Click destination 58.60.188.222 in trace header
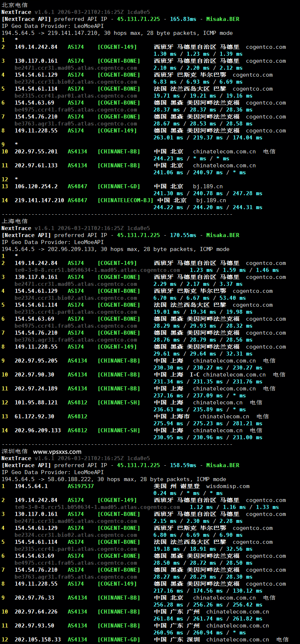This screenshot has height=644, width=300. [x=71, y=479]
